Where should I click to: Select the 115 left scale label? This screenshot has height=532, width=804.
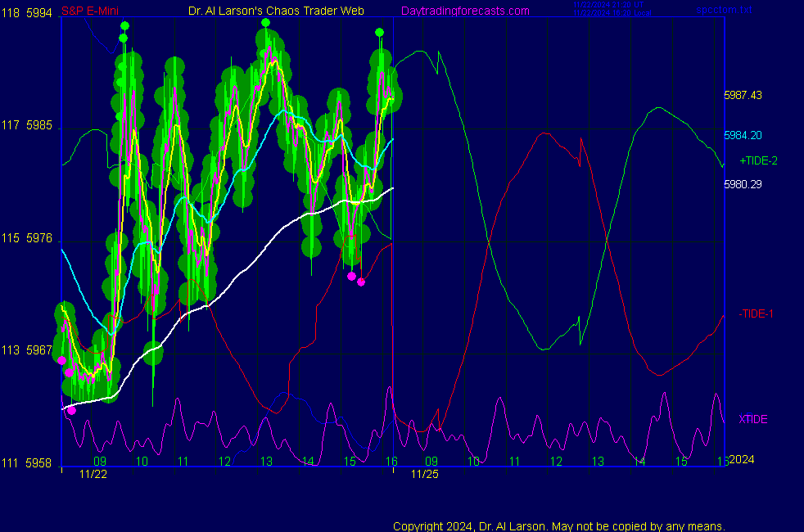tap(11, 238)
